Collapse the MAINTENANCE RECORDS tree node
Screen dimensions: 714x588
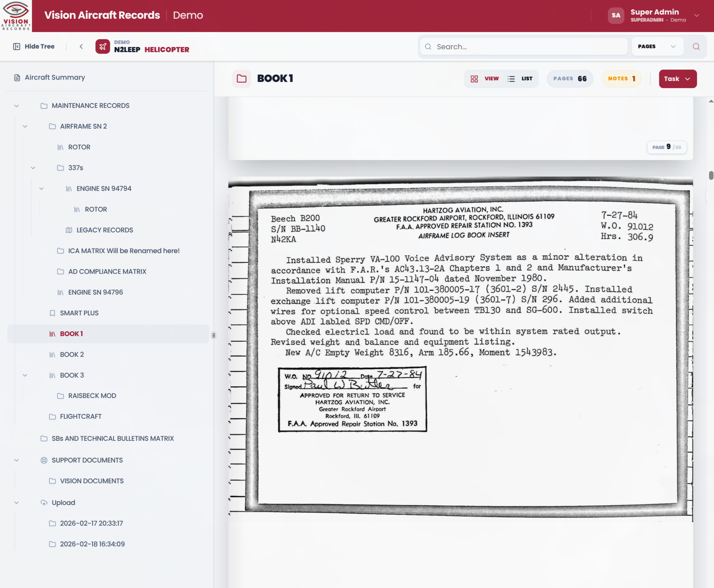pyautogui.click(x=17, y=106)
